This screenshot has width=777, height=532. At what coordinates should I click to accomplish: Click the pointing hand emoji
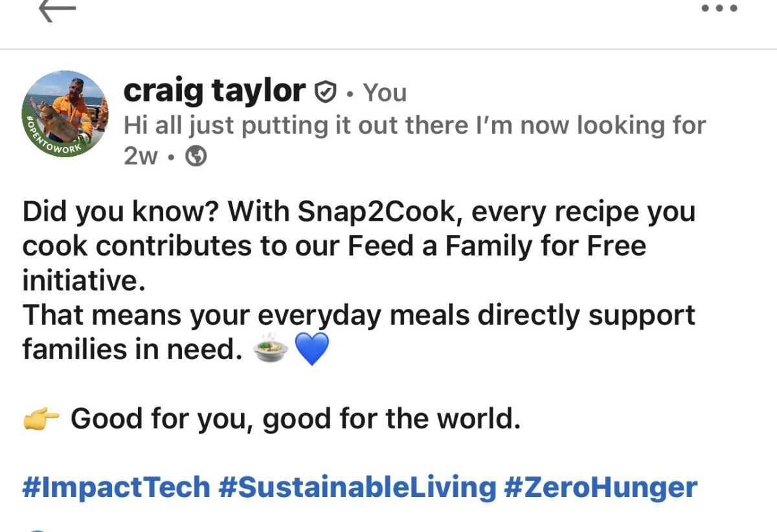click(x=41, y=419)
